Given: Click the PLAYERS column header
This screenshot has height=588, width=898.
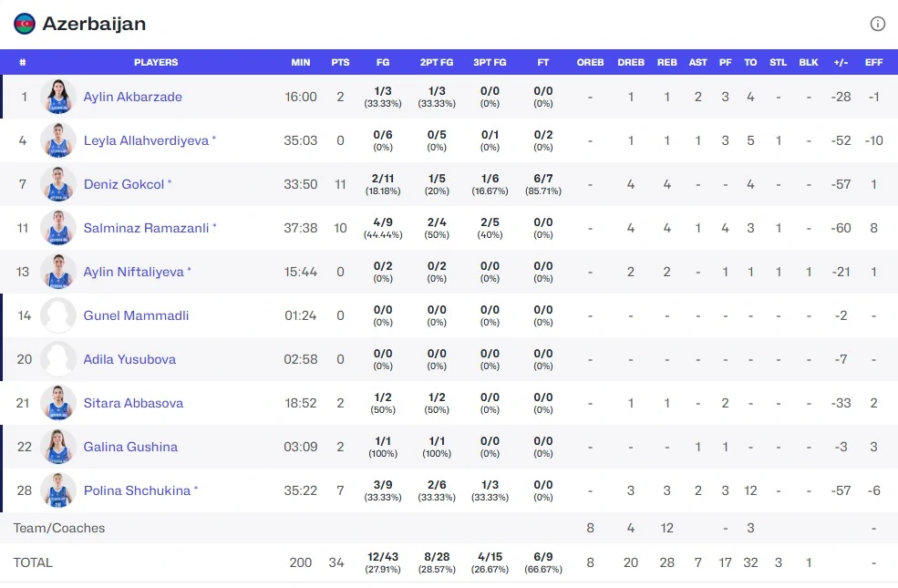Looking at the screenshot, I should [x=156, y=63].
